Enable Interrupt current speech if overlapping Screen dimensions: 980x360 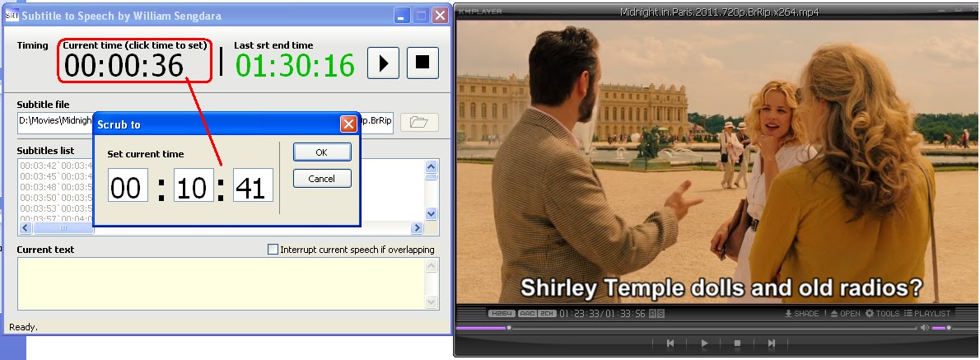[273, 250]
